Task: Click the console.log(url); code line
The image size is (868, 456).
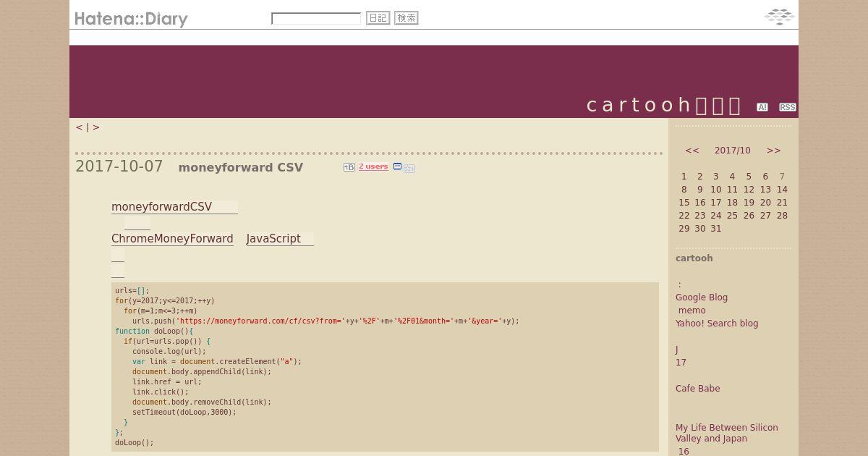Action: pyautogui.click(x=169, y=351)
